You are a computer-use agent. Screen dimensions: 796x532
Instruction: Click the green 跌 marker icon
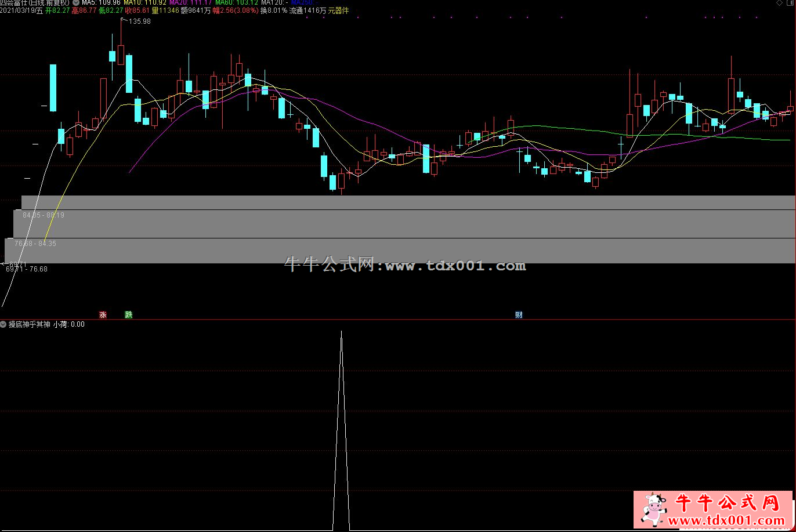coord(129,315)
